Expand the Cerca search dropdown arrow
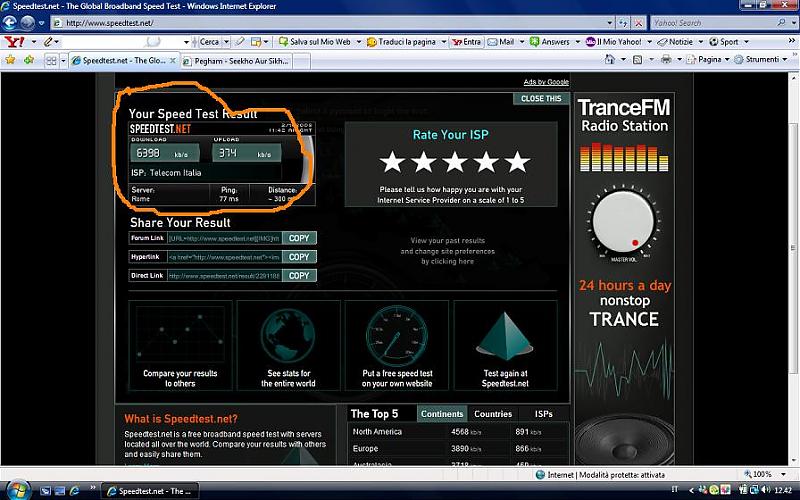This screenshot has height=500, width=800. coord(226,42)
